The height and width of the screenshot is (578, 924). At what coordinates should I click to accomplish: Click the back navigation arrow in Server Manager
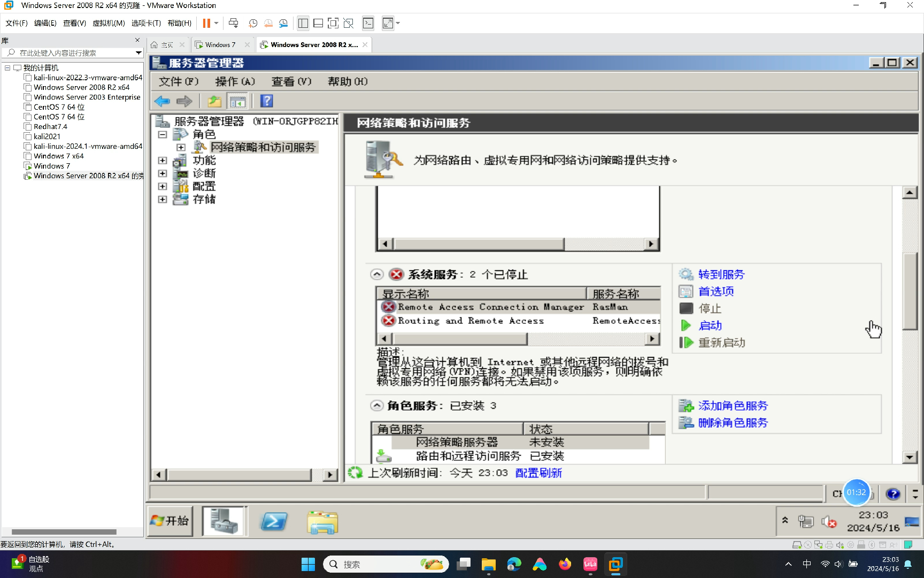point(163,101)
